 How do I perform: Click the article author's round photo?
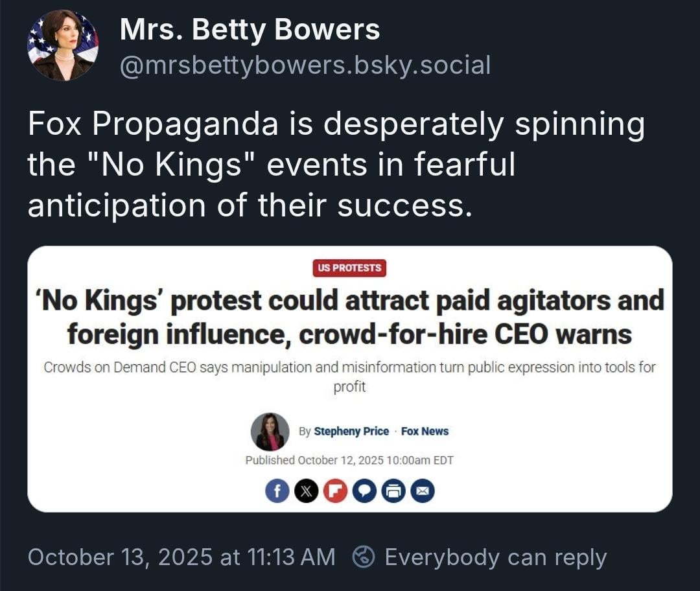tap(270, 432)
